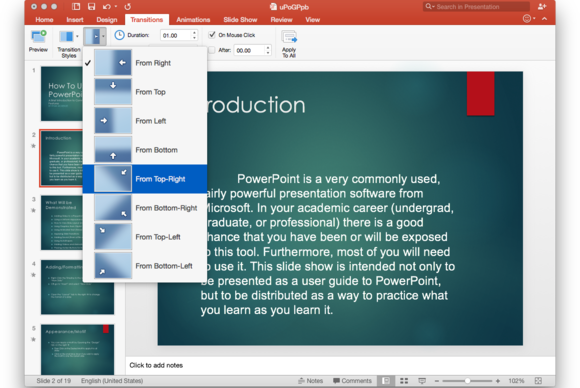Click the Search in Presentation field
Image resolution: width=580 pixels, height=388 pixels.
[x=476, y=6]
